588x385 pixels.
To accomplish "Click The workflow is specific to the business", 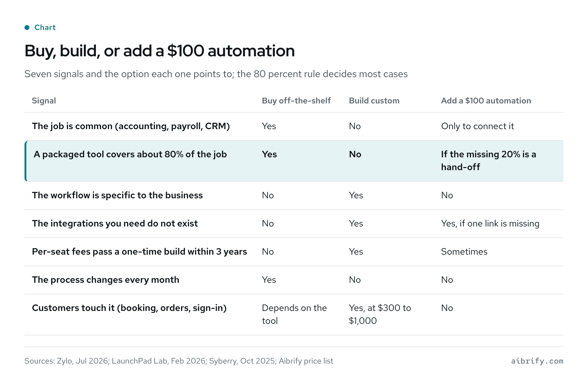I will click(117, 195).
